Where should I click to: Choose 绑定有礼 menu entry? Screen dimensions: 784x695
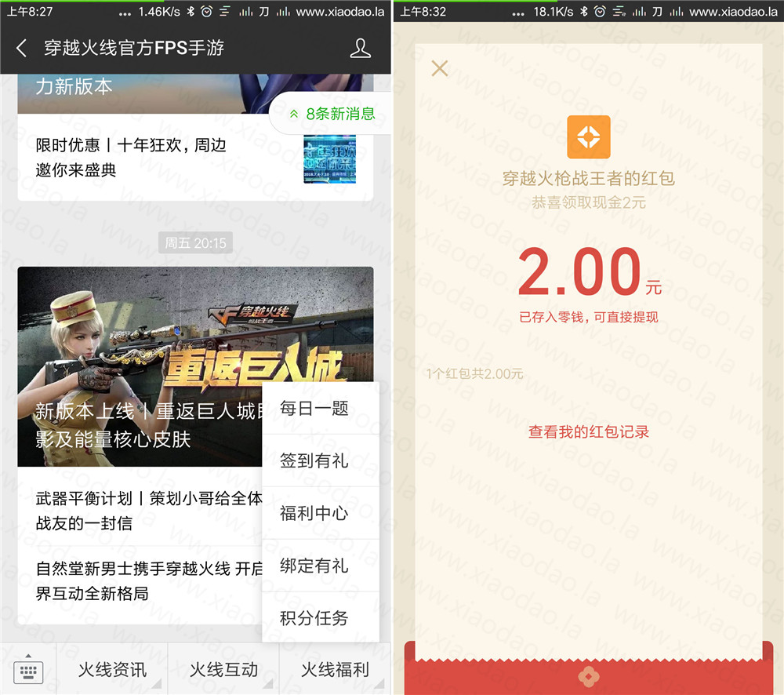[x=321, y=566]
